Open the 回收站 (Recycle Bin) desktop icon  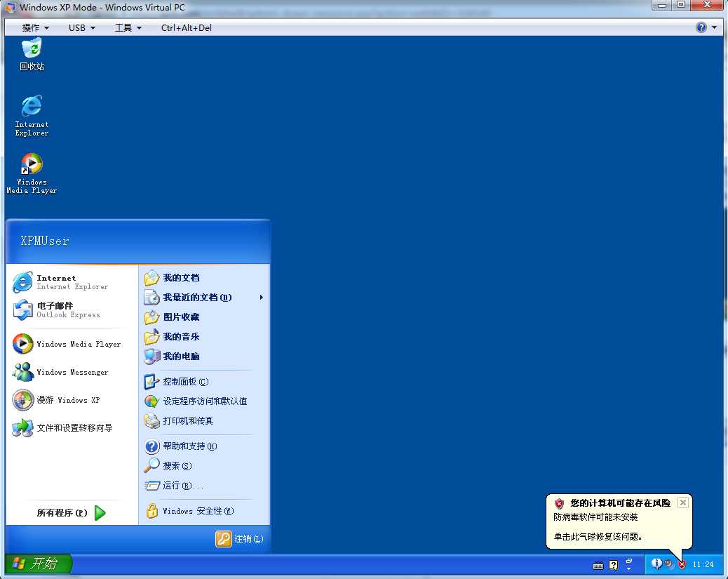click(31, 53)
